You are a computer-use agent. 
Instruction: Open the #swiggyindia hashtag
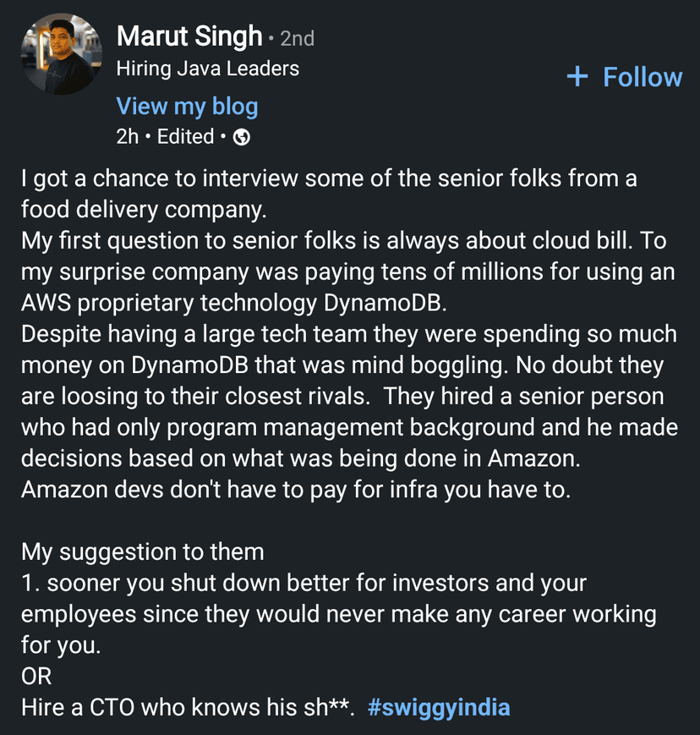(439, 706)
